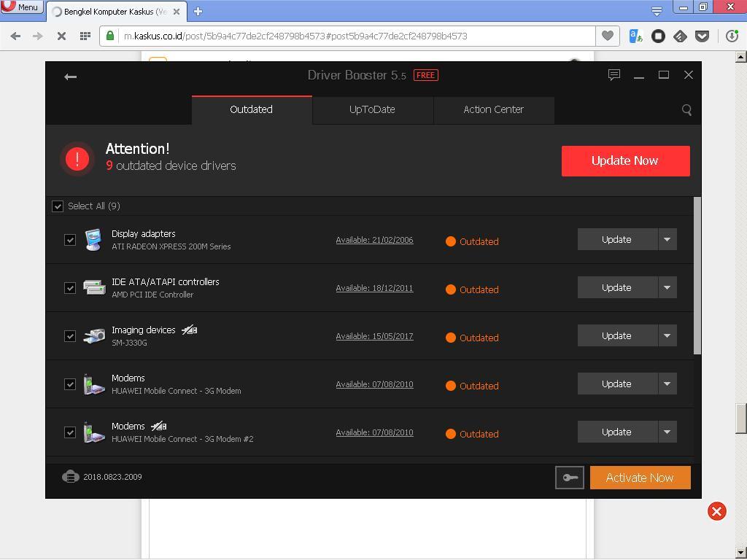Open 07/08/2010 link for 3G Modem #2
Image resolution: width=747 pixels, height=560 pixels.
(374, 432)
